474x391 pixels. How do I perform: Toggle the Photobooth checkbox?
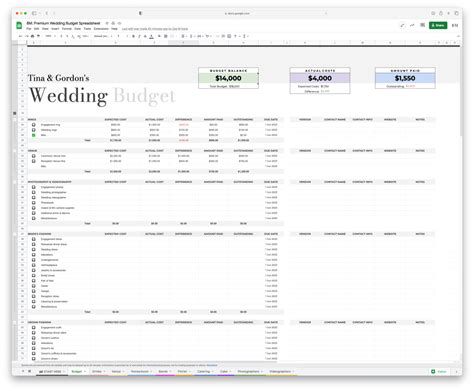tap(34, 203)
